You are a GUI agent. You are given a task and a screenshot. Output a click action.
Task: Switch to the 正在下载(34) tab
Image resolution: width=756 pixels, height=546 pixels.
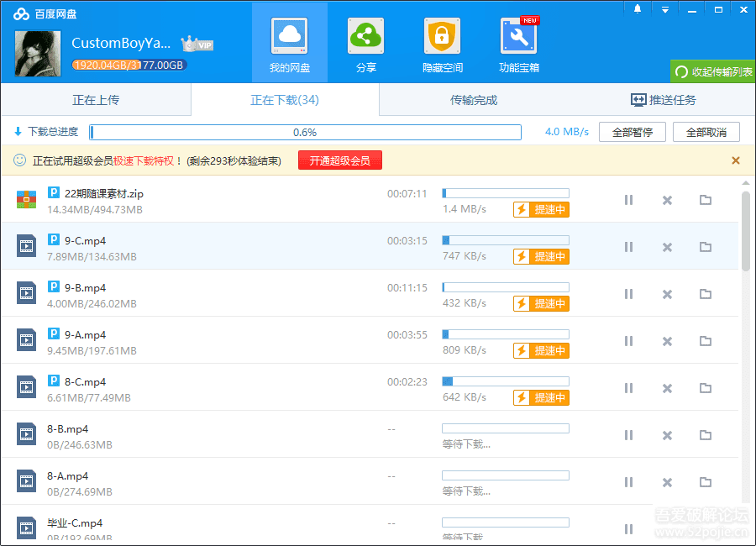pos(285,100)
